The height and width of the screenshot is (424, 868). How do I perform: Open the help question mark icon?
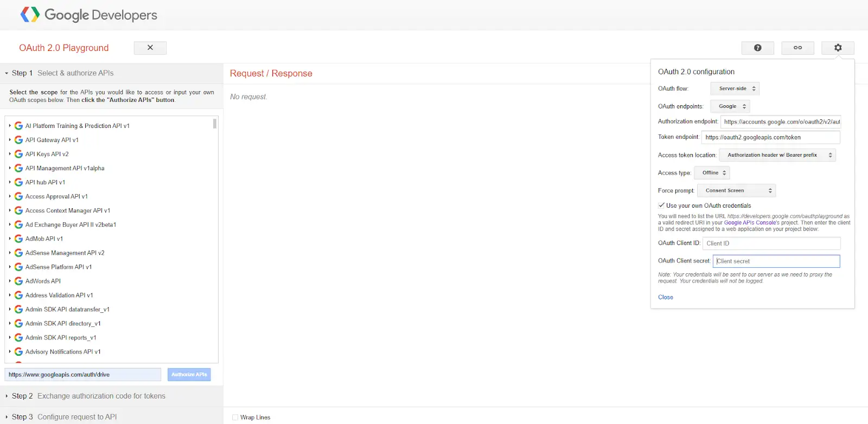point(758,48)
